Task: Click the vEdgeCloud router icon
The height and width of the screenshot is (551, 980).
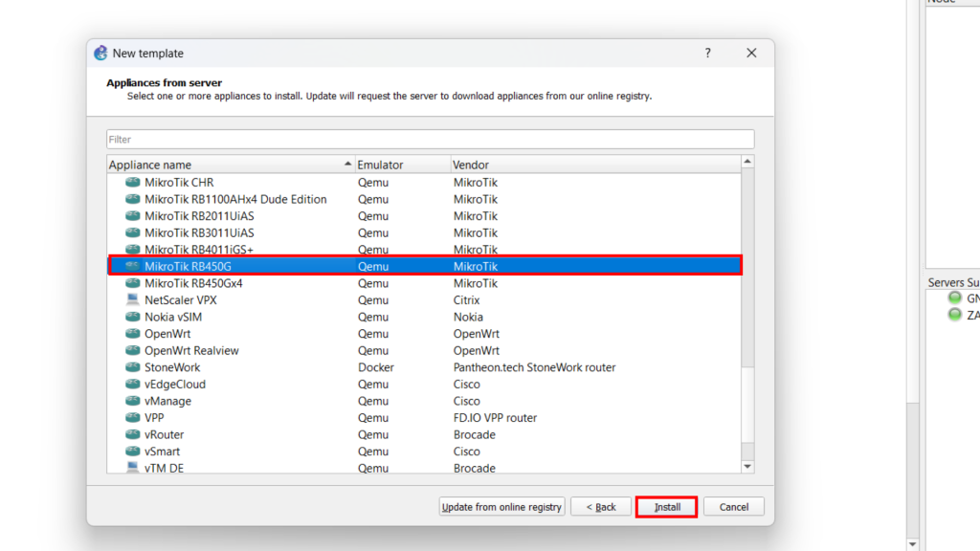Action: click(x=133, y=385)
